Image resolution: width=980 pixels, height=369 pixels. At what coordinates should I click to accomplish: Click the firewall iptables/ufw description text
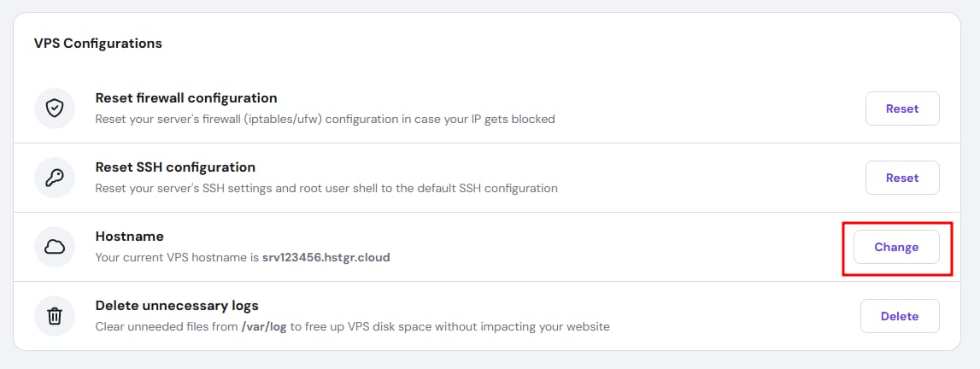click(x=325, y=119)
